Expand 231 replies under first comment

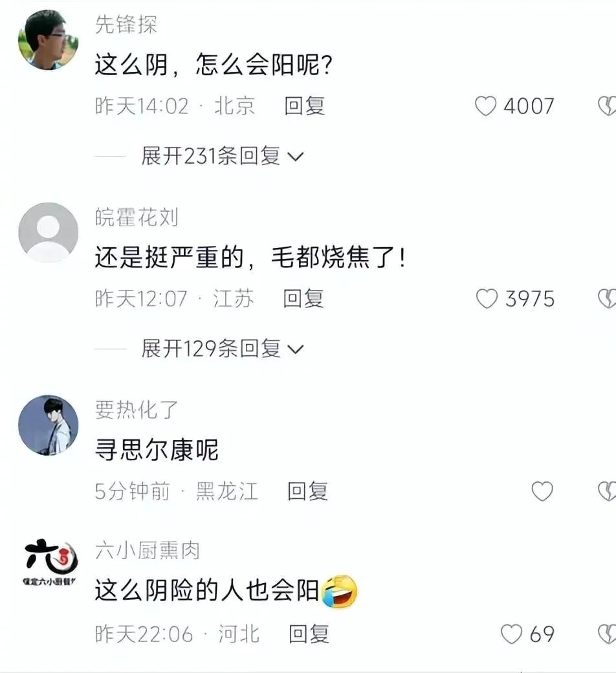point(223,156)
